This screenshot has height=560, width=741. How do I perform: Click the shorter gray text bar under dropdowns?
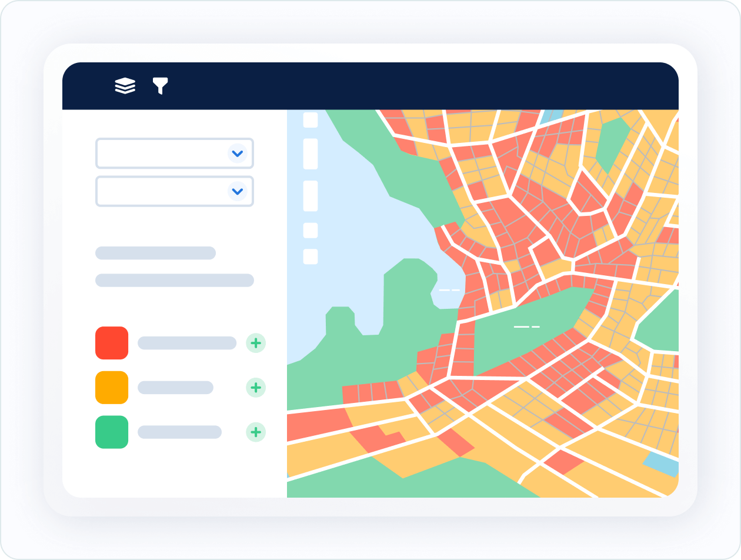[155, 253]
